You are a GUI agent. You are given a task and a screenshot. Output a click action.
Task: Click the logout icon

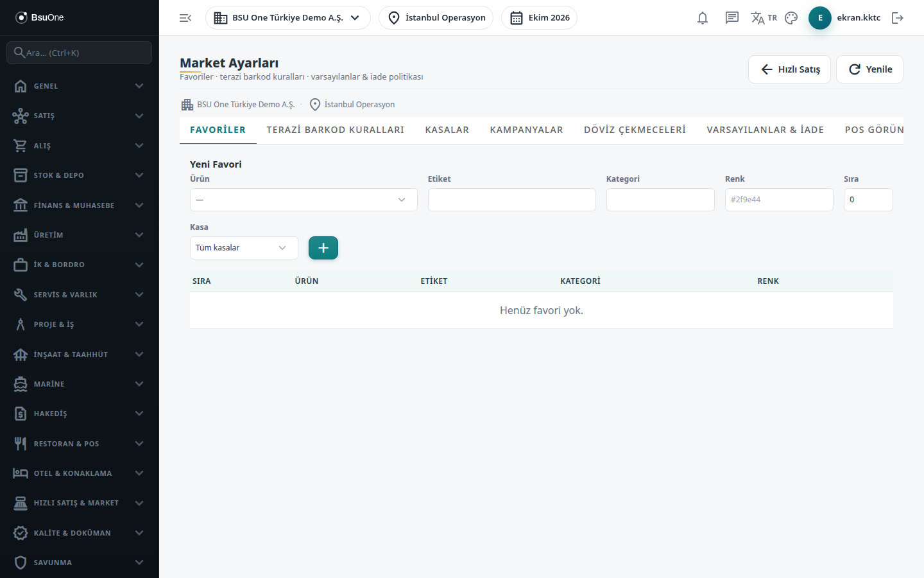tap(898, 18)
